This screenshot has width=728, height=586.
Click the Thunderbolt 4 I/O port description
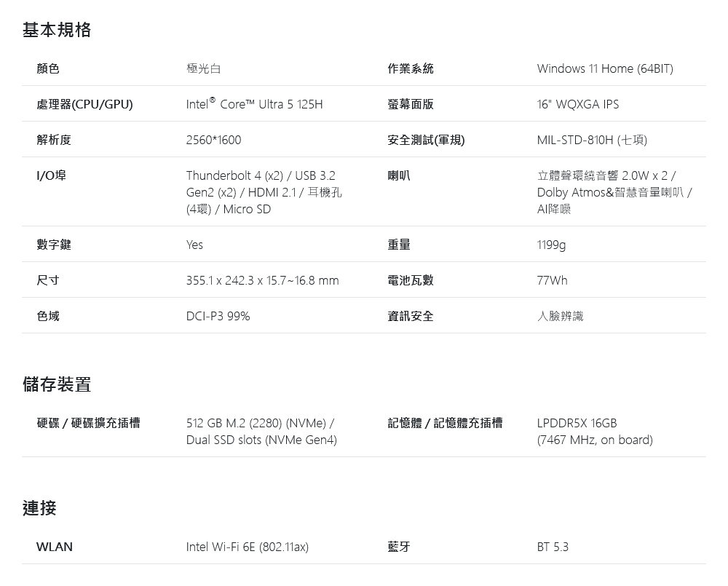264,192
